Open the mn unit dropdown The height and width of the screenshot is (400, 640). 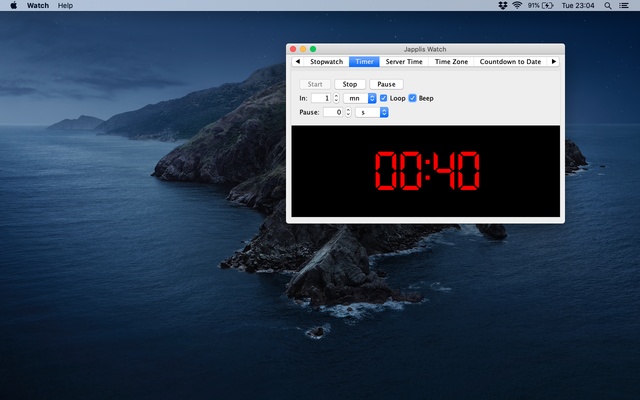pyautogui.click(x=360, y=98)
